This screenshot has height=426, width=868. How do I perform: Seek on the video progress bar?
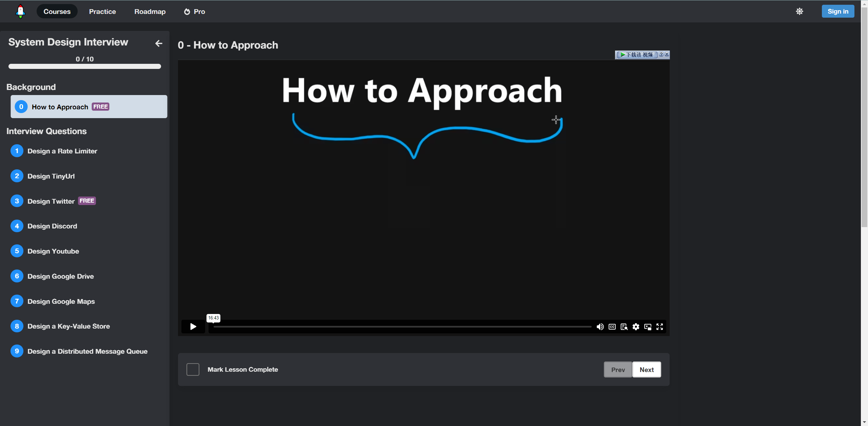pos(402,327)
